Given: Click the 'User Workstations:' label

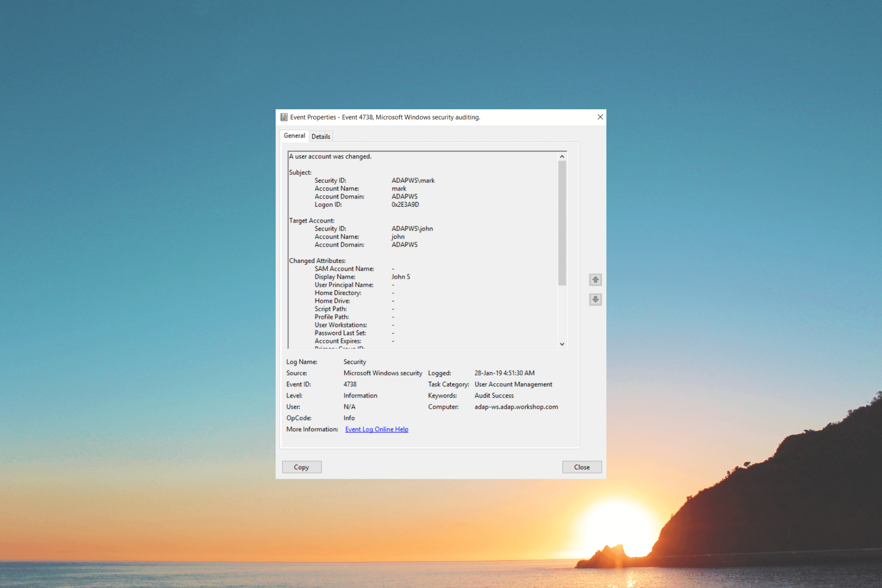Looking at the screenshot, I should (x=341, y=325).
